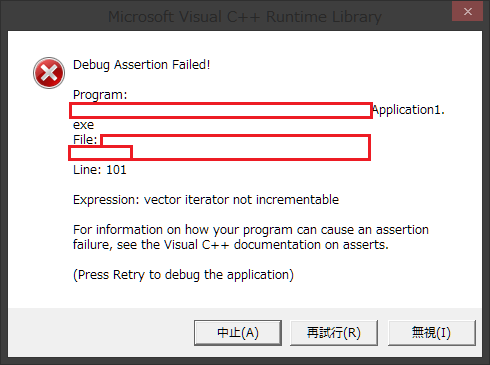Click the exe text line
This screenshot has width=490, height=365.
[83, 125]
